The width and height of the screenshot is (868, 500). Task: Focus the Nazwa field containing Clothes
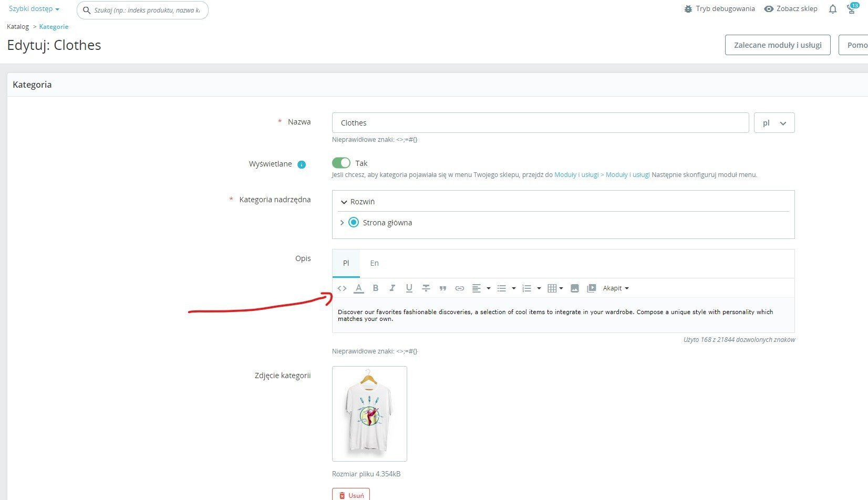click(540, 123)
